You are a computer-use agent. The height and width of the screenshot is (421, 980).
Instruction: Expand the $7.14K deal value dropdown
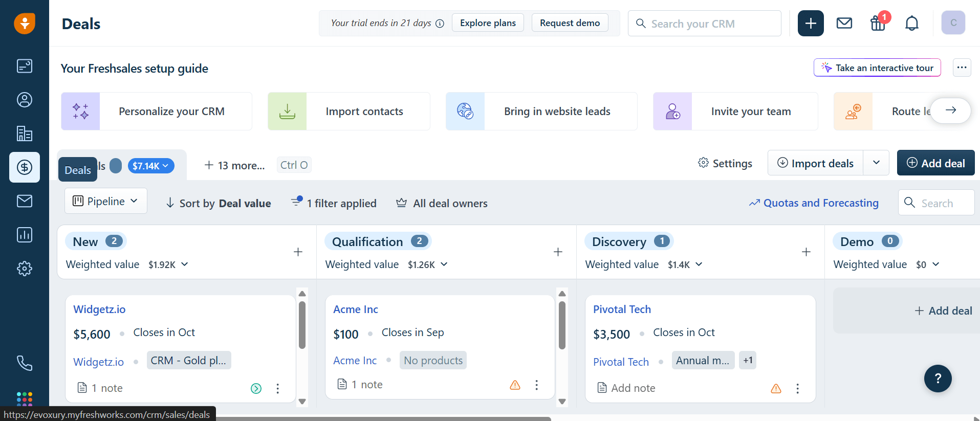(151, 166)
